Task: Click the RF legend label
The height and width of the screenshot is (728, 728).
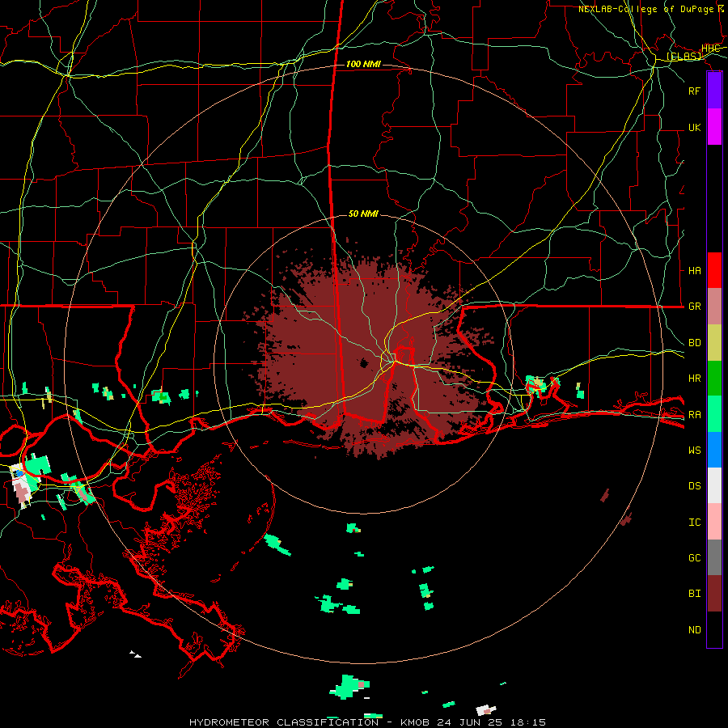Action: pyautogui.click(x=695, y=91)
